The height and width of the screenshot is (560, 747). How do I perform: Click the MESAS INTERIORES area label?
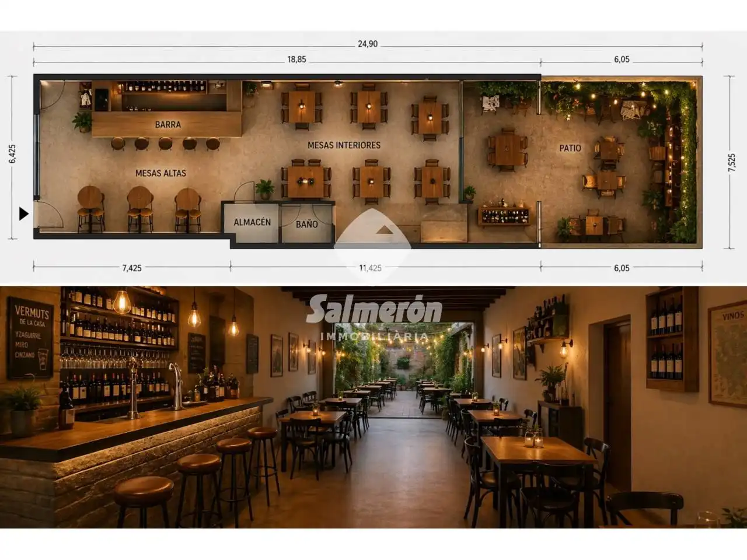[x=344, y=145]
